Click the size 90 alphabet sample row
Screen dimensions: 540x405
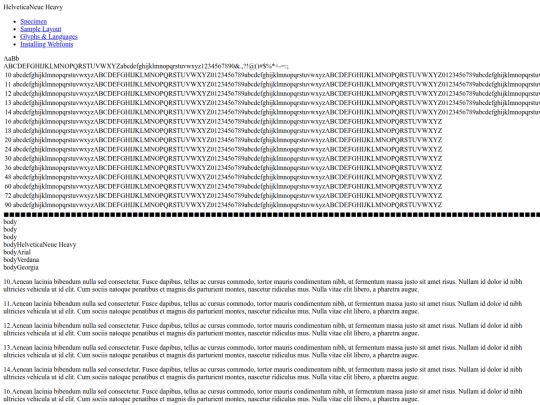point(223,205)
